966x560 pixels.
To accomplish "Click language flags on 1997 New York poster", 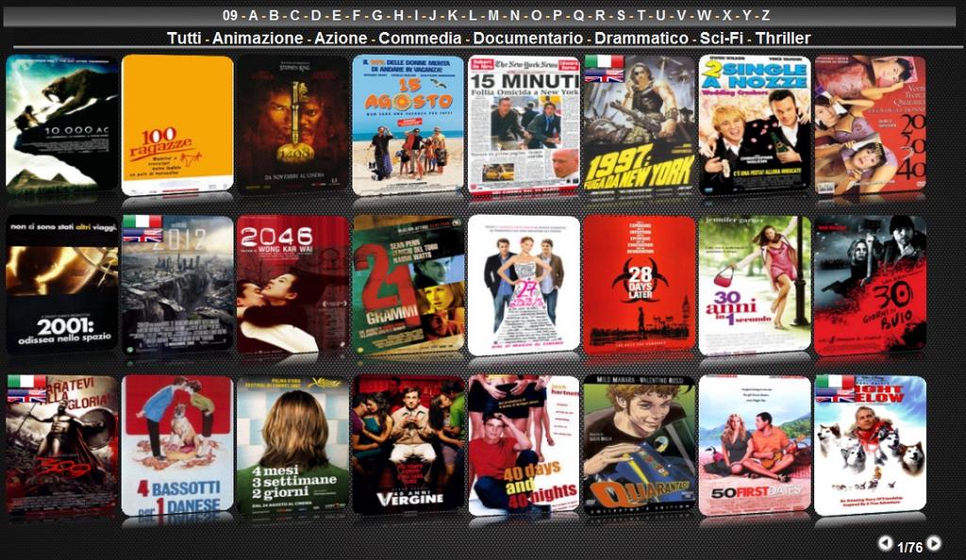I will (x=604, y=68).
